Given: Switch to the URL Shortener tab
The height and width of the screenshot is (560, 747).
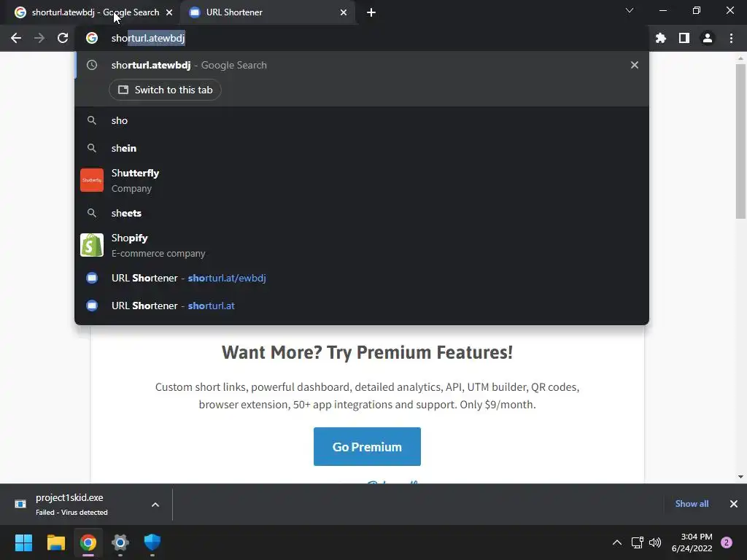Looking at the screenshot, I should pos(269,12).
